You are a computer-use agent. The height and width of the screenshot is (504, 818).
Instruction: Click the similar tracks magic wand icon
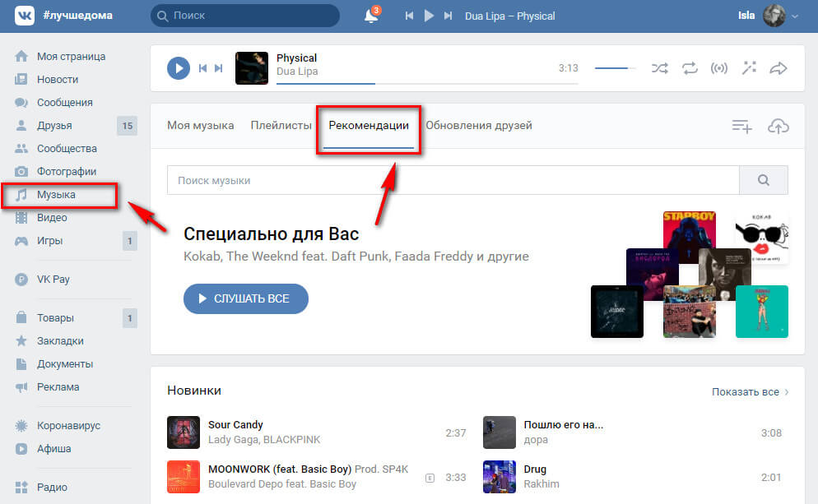tap(749, 68)
